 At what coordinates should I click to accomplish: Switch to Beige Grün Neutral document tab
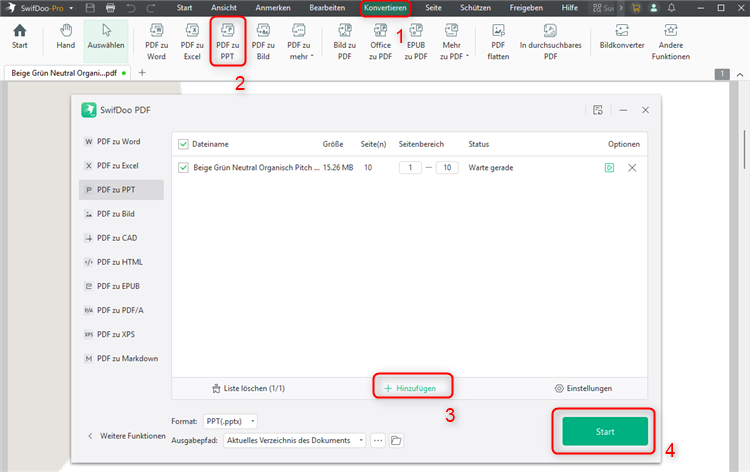pyautogui.click(x=68, y=73)
